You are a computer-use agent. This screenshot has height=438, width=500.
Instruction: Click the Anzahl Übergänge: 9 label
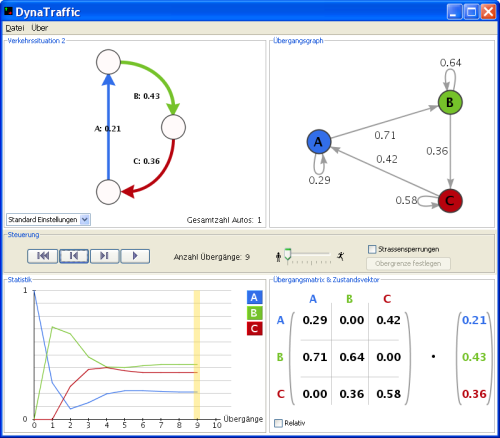[x=212, y=257]
